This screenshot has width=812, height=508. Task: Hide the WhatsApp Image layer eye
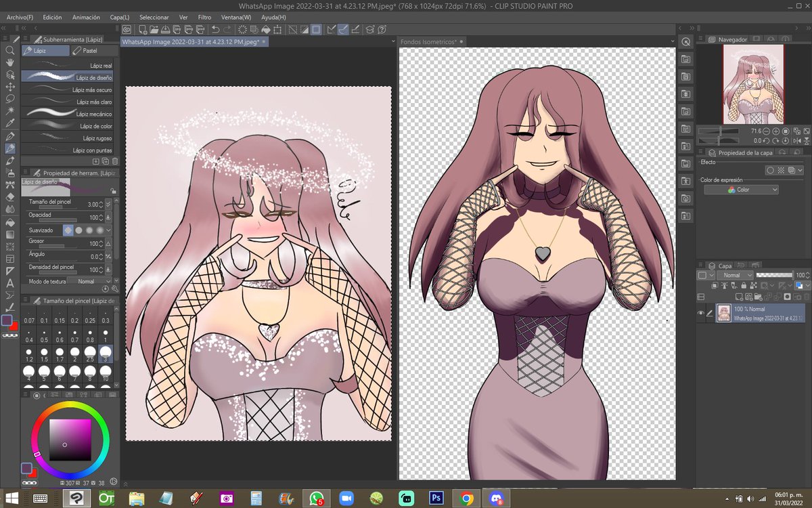[x=701, y=312]
